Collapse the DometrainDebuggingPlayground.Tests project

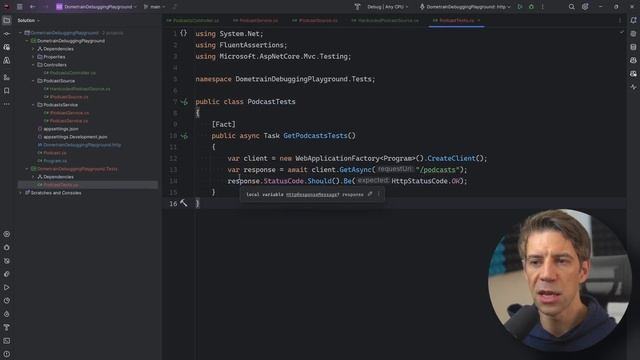click(27, 169)
